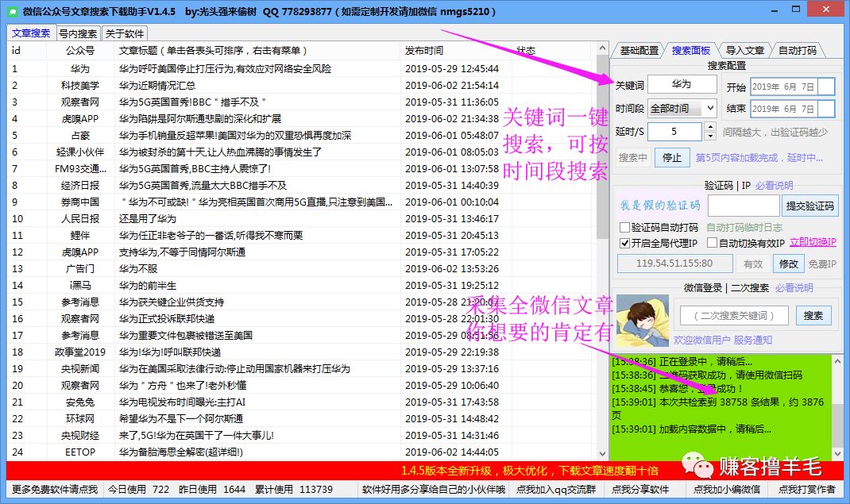The height and width of the screenshot is (504, 850).
Task: Open the 时间段 全部时间 dropdown
Action: click(682, 108)
